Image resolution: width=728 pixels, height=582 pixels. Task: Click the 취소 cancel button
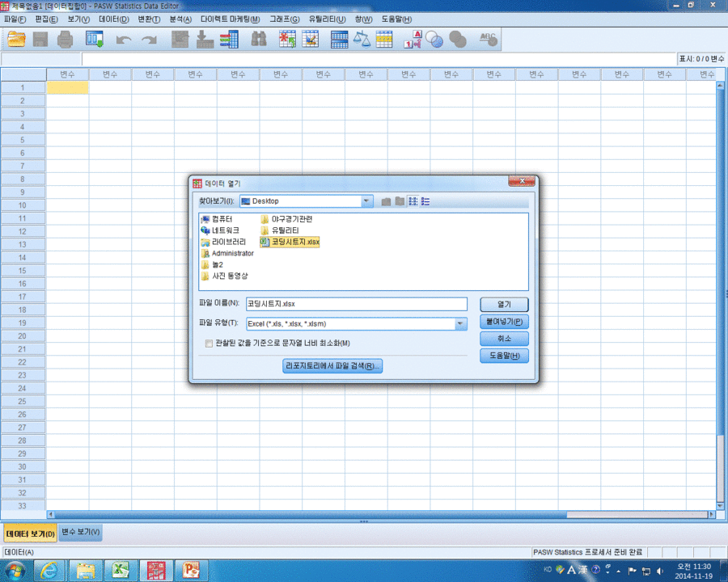click(x=504, y=339)
